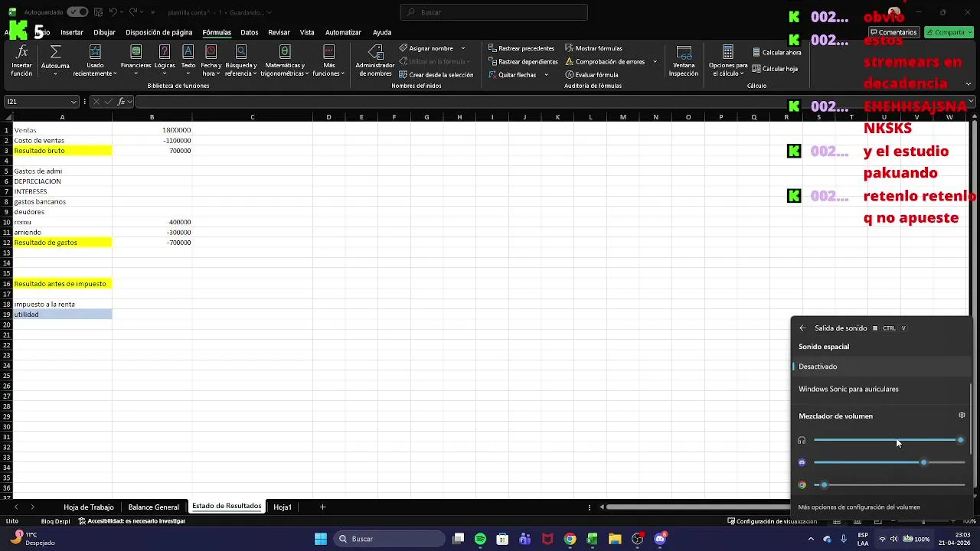
Task: Expand Asignar nombre dropdown arrow
Action: tap(462, 48)
